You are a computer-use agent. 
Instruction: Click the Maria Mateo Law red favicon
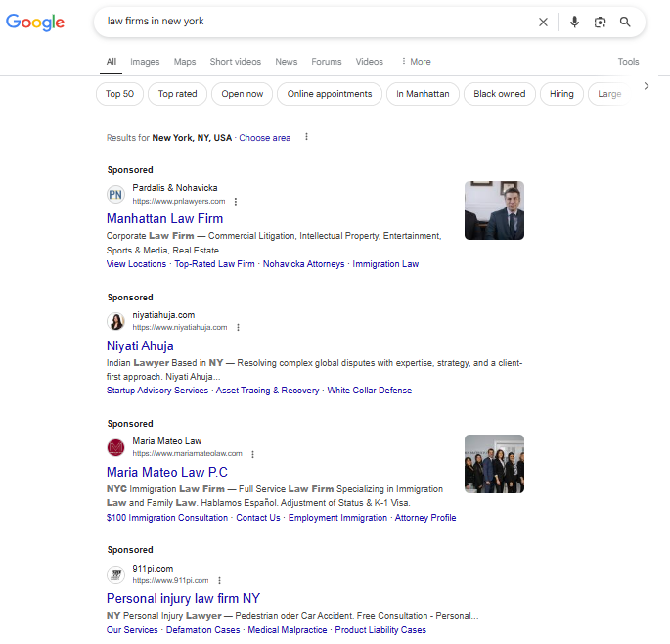coord(115,447)
